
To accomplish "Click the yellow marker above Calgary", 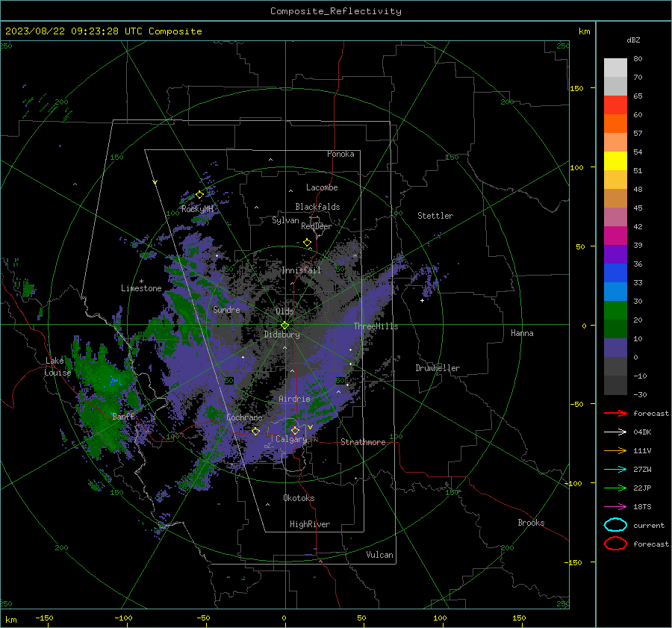I will (x=295, y=430).
